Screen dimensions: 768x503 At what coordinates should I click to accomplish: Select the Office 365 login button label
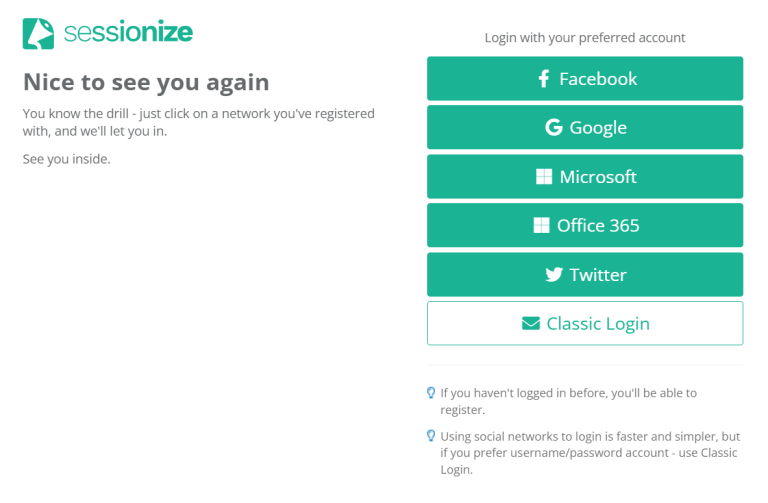(598, 226)
